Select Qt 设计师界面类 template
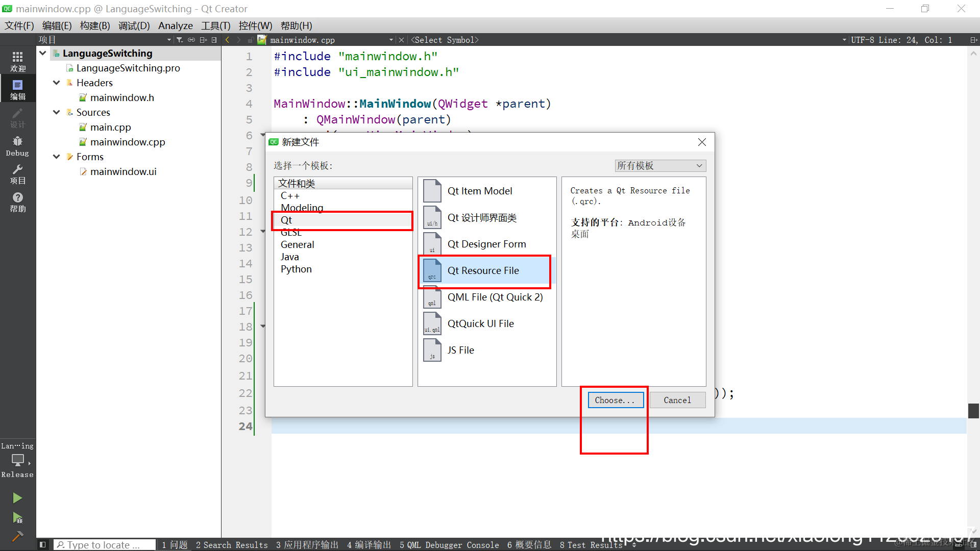The image size is (980, 551). coord(487,217)
